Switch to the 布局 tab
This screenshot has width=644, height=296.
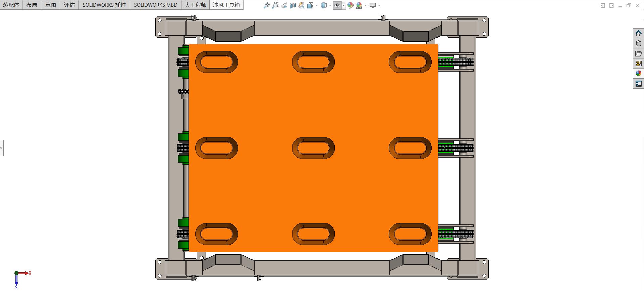[32, 5]
